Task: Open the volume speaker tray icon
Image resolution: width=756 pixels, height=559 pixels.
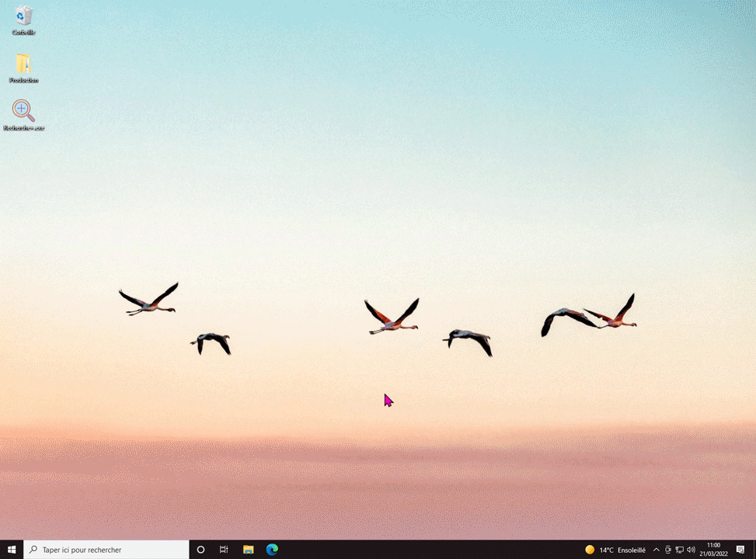Action: [x=691, y=550]
